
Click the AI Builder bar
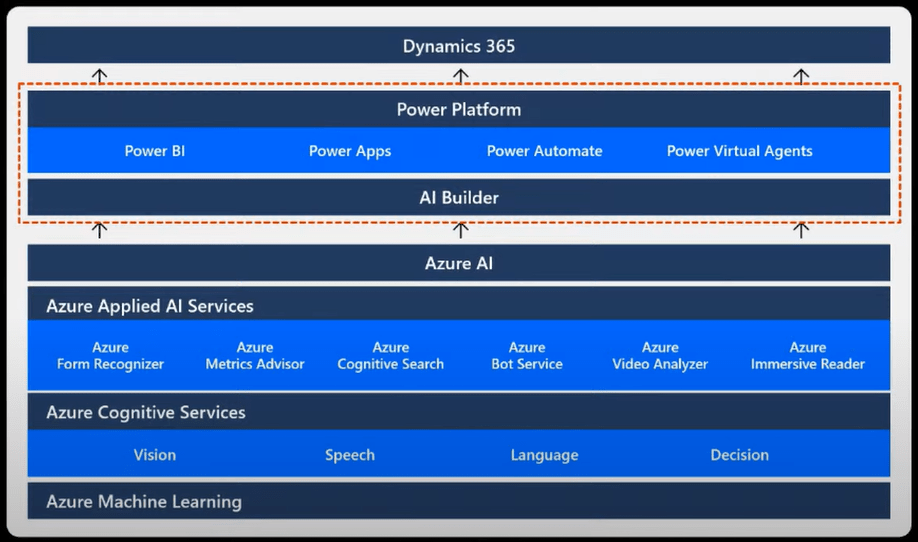459,198
